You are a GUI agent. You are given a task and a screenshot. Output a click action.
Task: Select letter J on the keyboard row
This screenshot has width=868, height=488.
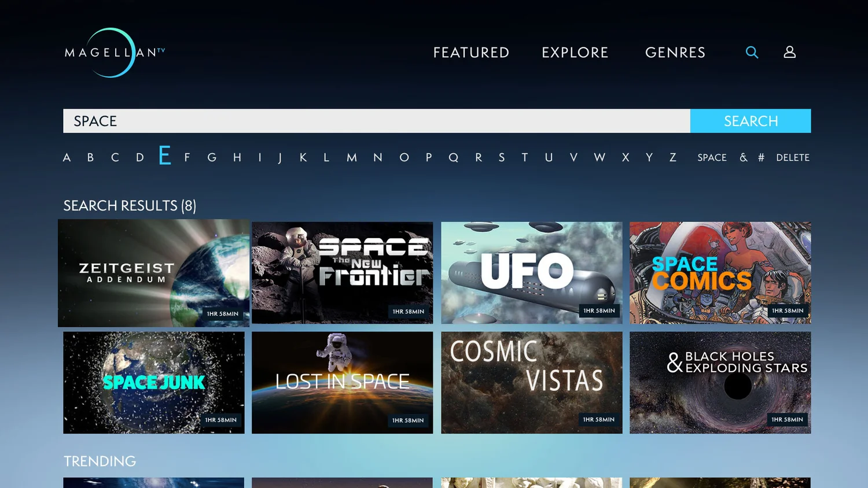(280, 158)
